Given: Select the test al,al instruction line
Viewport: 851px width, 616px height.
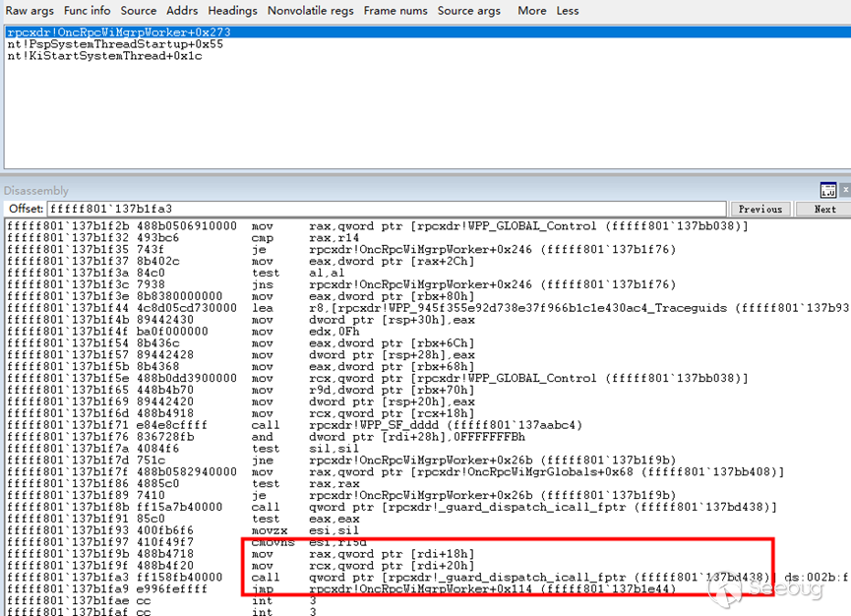Looking at the screenshot, I should (x=176, y=273).
